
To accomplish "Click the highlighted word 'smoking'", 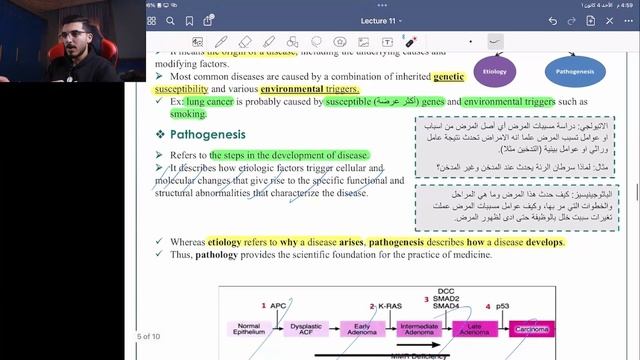I will pyautogui.click(x=188, y=114).
